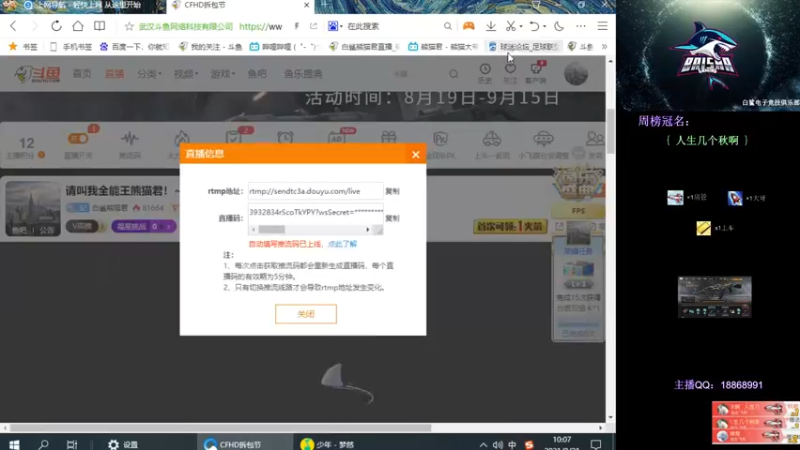This screenshot has width=800, height=450.
Task: Copy the rtmp address via 复制
Action: 392,191
